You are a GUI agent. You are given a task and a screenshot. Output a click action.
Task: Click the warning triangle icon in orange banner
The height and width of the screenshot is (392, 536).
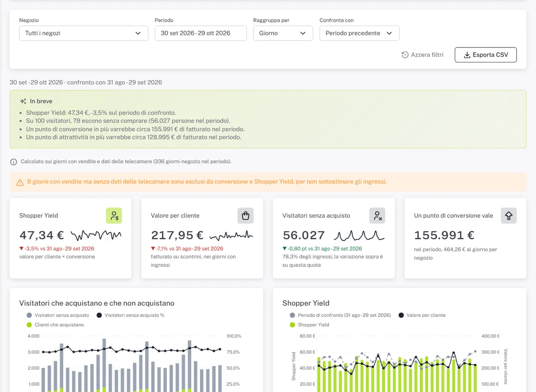tap(20, 182)
